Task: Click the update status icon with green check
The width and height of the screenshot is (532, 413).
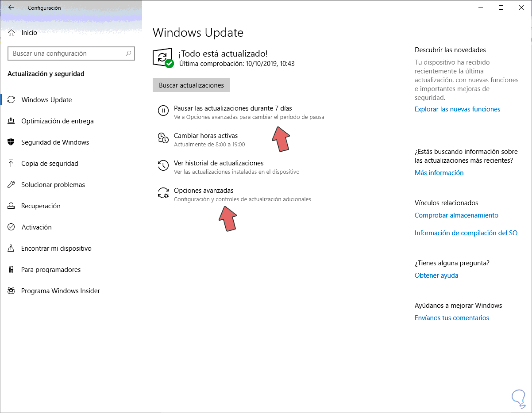Action: pos(163,58)
